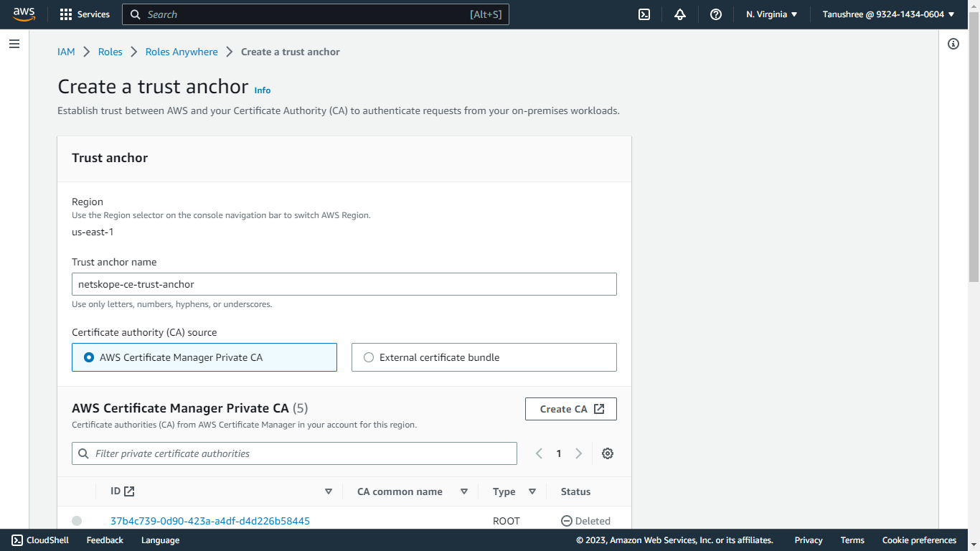Go to Roles Anywhere breadcrumb
The image size is (980, 551).
(182, 52)
